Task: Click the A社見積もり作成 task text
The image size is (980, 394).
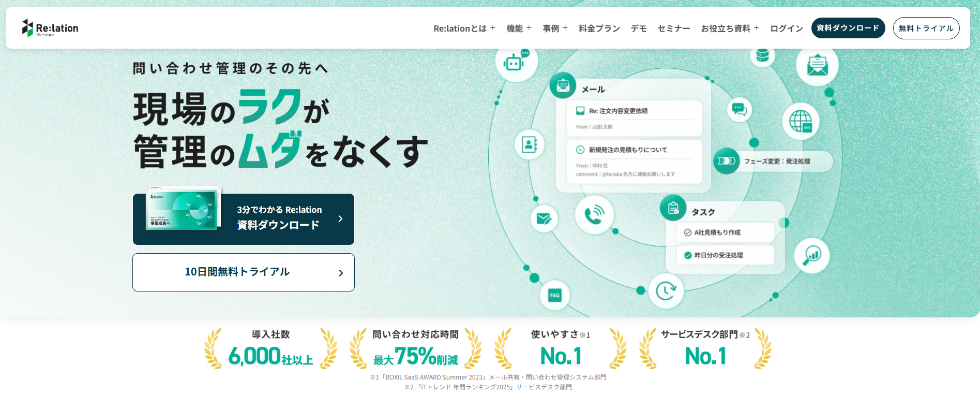Action: [717, 232]
